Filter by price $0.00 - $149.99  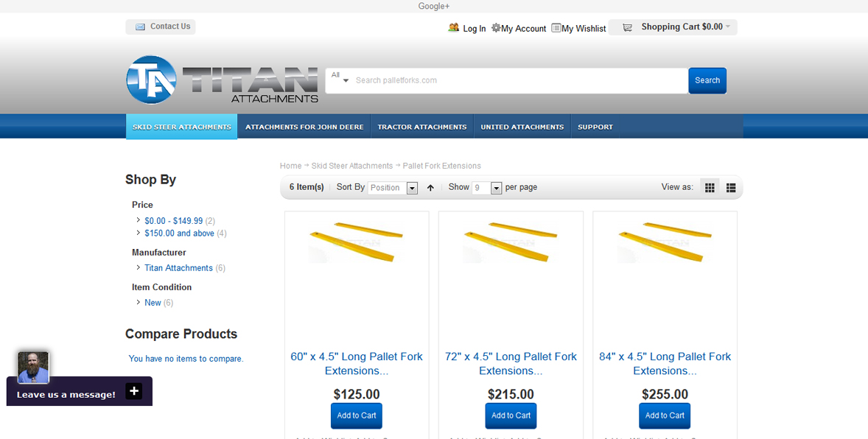[174, 220]
